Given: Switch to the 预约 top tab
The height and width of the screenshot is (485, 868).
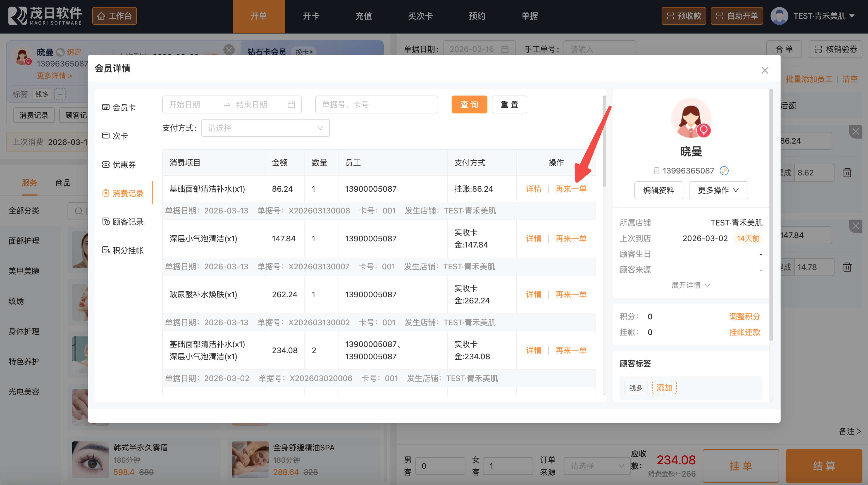Looking at the screenshot, I should (477, 16).
